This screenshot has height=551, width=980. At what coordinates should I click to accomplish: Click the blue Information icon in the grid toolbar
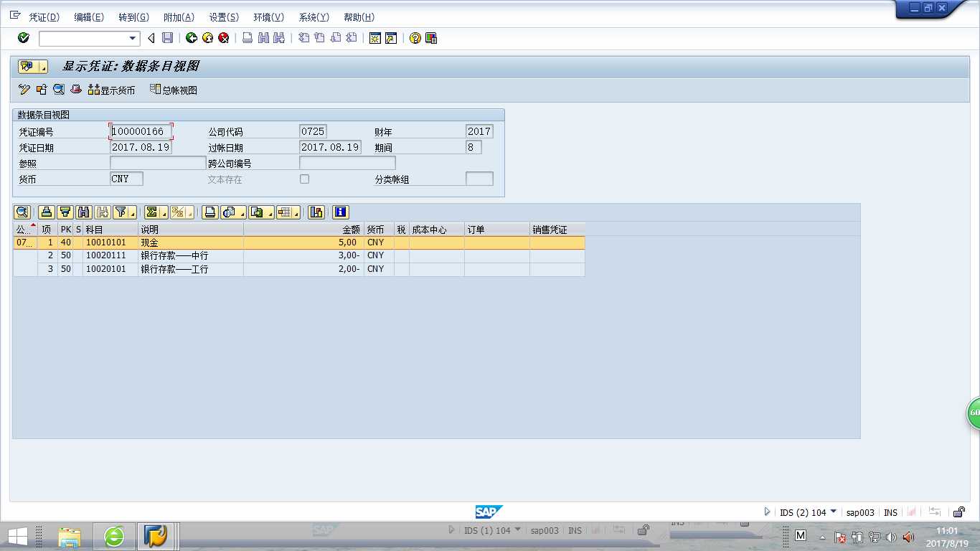(x=341, y=212)
